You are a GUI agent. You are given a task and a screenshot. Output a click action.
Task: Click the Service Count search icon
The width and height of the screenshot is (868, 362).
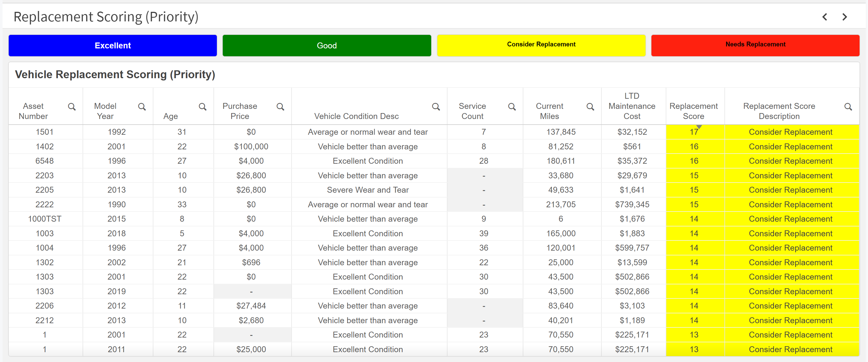coord(512,107)
